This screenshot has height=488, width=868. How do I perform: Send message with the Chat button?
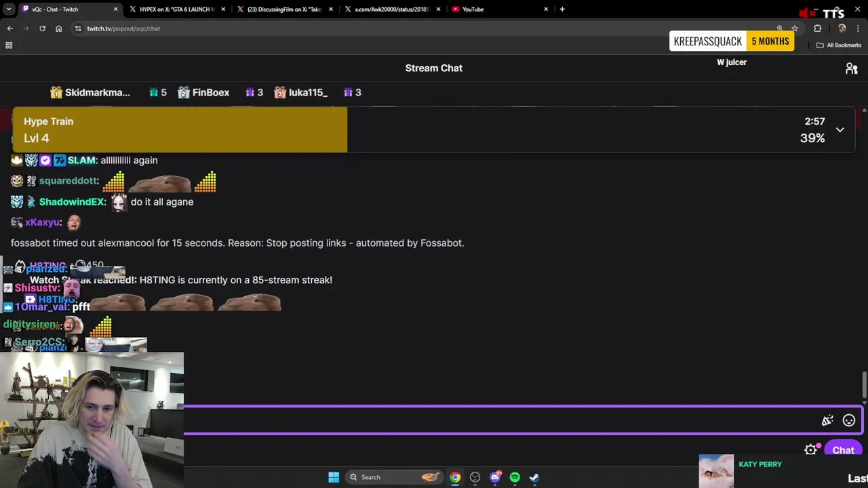click(843, 450)
